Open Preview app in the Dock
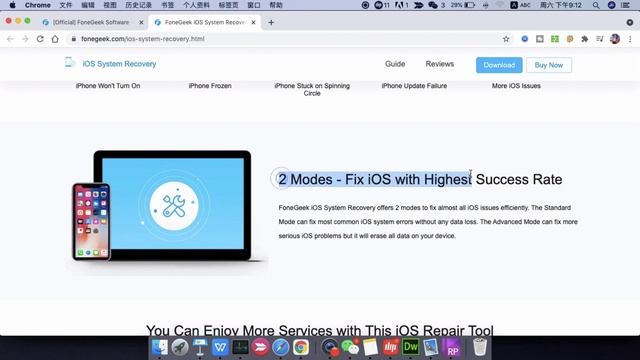The width and height of the screenshot is (640, 360). pos(431,347)
